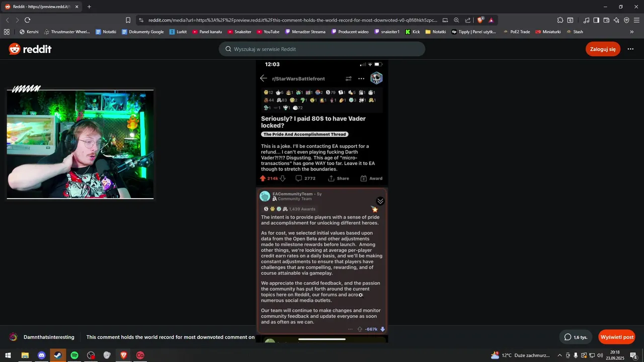Open the Reddit three-dot options menu
This screenshot has width=644, height=362.
click(630, 49)
